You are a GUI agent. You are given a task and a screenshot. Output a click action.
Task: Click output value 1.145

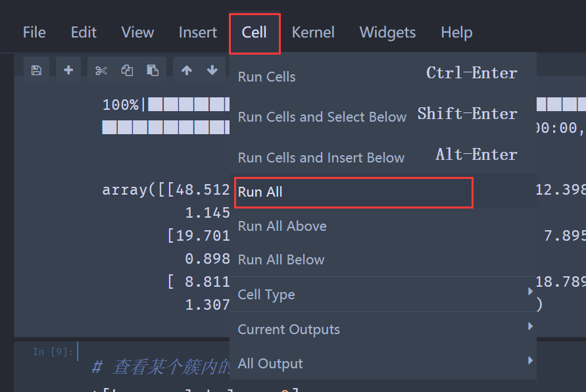(x=207, y=212)
